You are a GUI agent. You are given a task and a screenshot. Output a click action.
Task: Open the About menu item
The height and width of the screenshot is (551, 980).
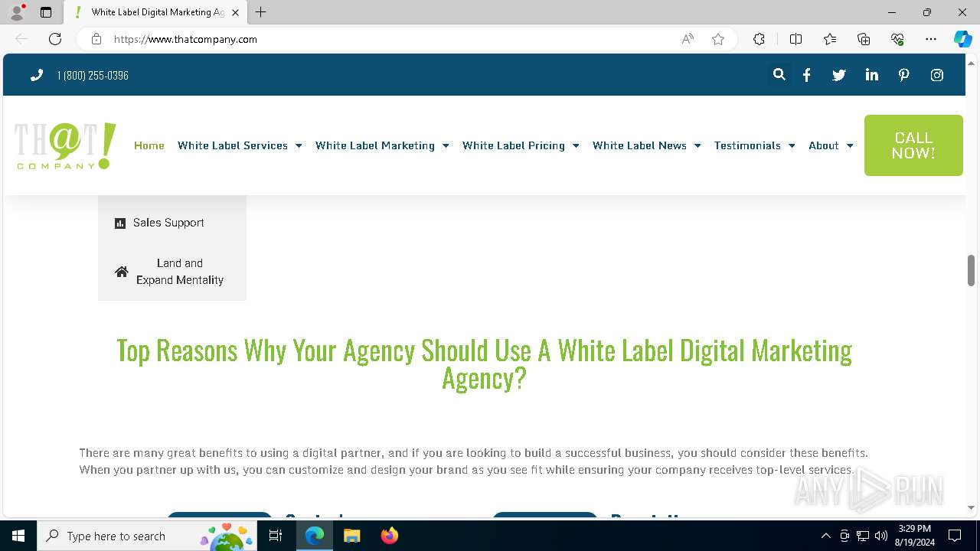[x=824, y=145]
